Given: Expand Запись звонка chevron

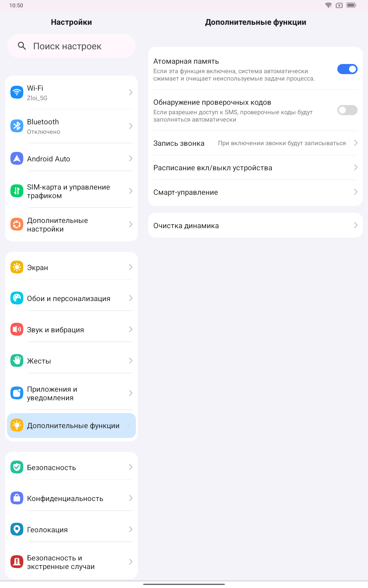Looking at the screenshot, I should pos(356,143).
